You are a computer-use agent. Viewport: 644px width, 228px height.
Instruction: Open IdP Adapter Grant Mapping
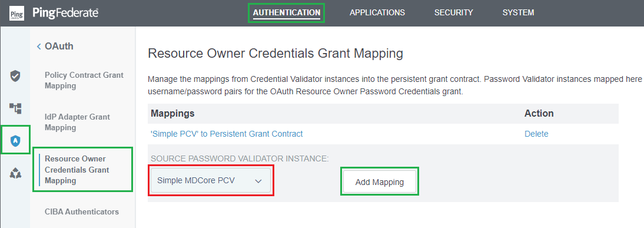[x=77, y=123]
